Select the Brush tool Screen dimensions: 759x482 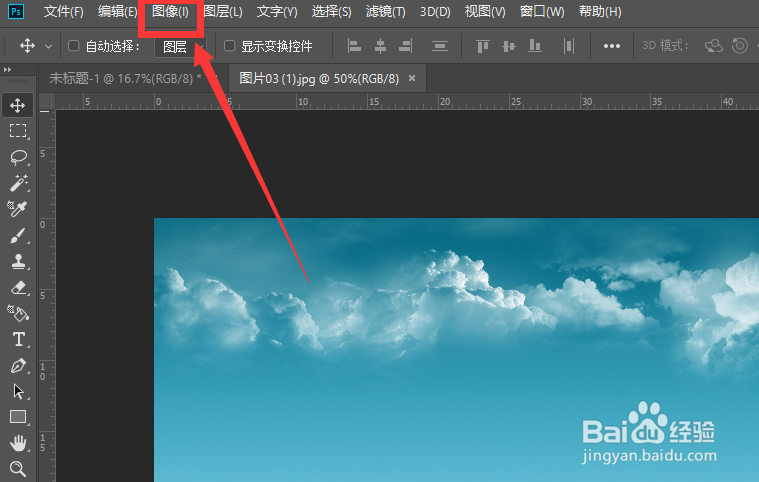coord(18,235)
